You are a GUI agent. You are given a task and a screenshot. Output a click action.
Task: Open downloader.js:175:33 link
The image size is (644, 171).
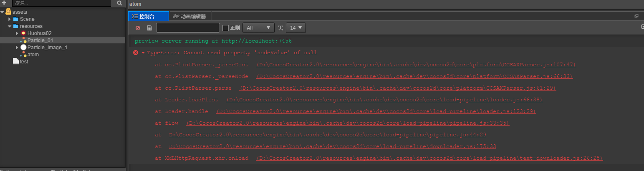coord(333,146)
